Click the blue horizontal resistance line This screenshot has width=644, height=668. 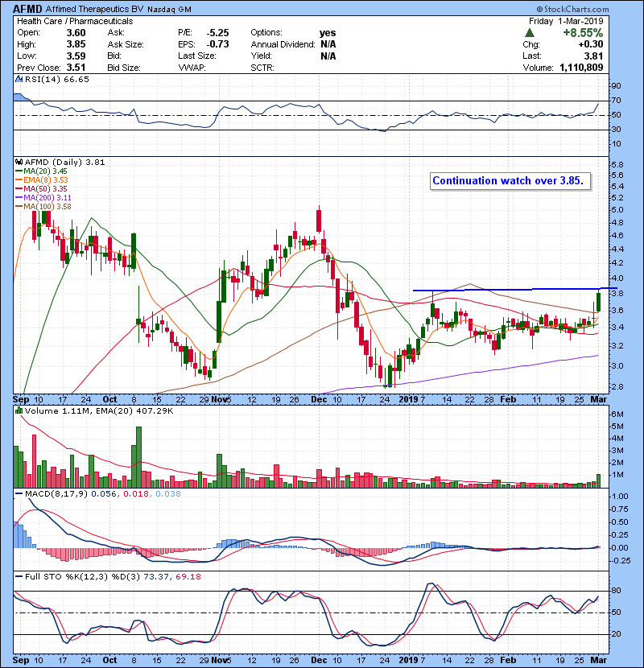[515, 290]
